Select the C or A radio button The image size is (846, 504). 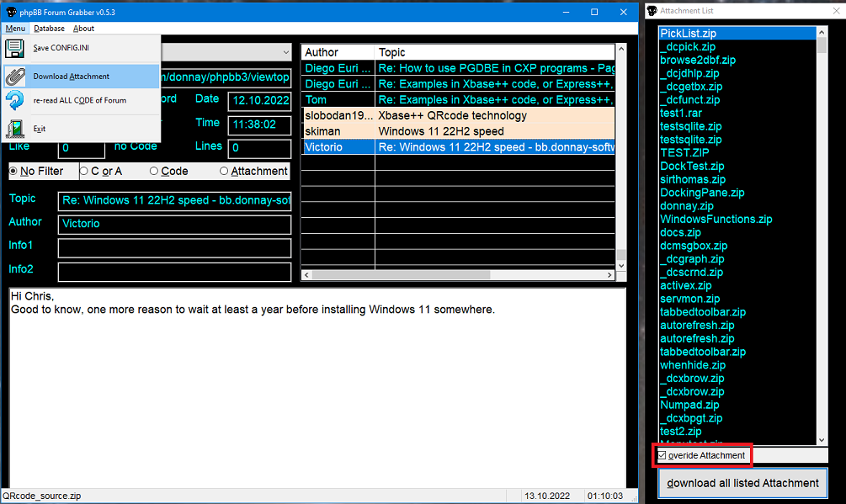click(83, 172)
